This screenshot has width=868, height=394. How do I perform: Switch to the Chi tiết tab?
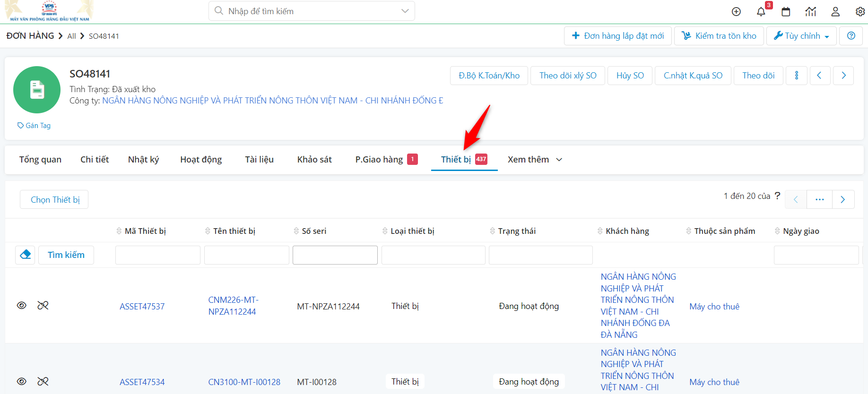click(95, 160)
